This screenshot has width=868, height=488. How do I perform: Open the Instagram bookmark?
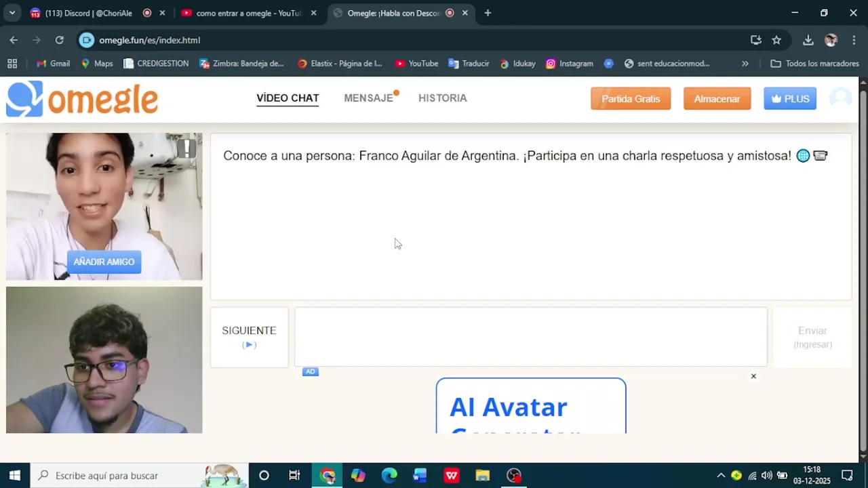pos(570,63)
